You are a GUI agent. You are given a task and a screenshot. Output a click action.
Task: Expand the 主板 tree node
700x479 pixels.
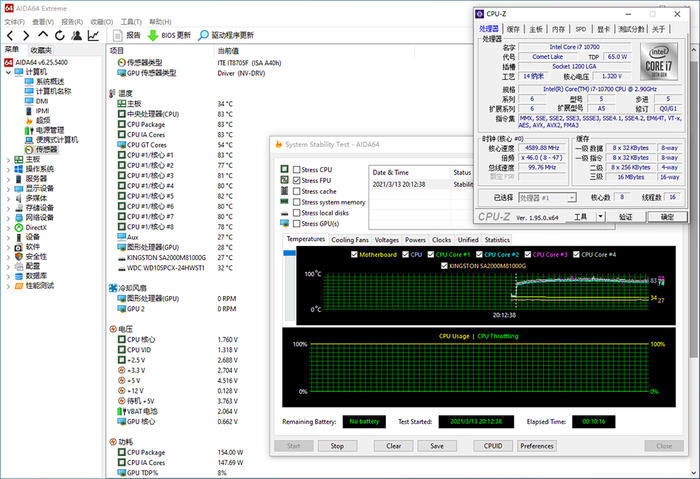click(x=8, y=159)
